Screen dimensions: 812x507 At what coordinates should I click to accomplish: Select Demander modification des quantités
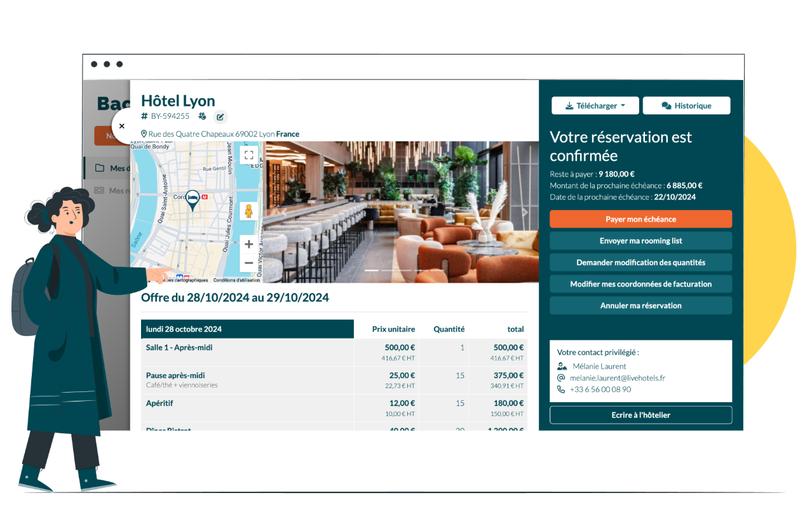coord(640,262)
